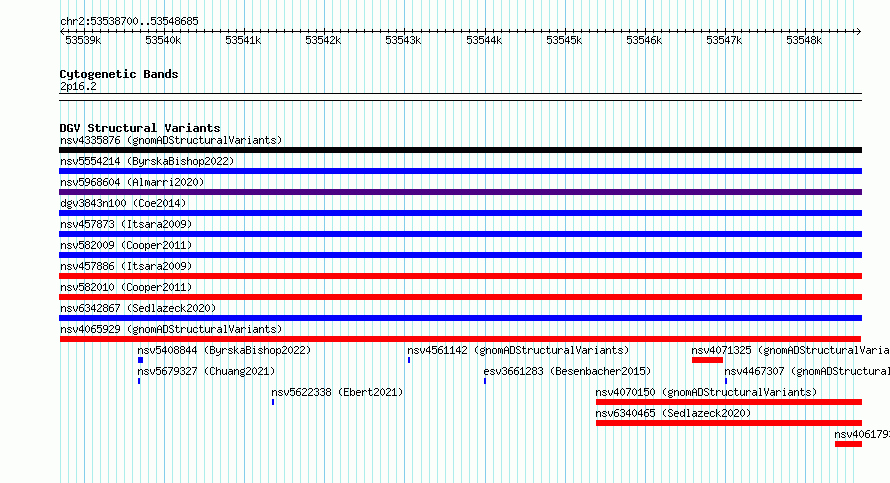Open nsv5622338 (Ebert2021) label
This screenshot has height=483, width=890.
coord(337,392)
